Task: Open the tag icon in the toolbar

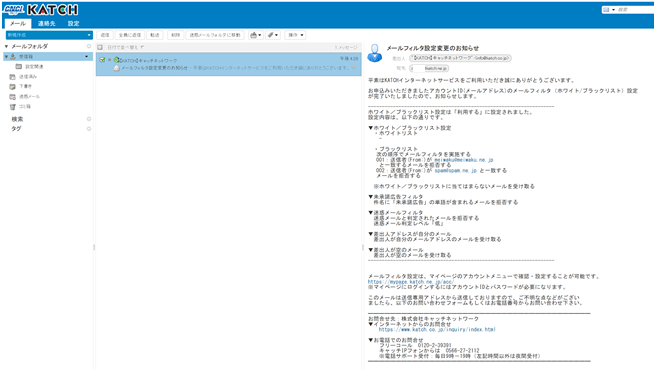Action: (x=273, y=35)
